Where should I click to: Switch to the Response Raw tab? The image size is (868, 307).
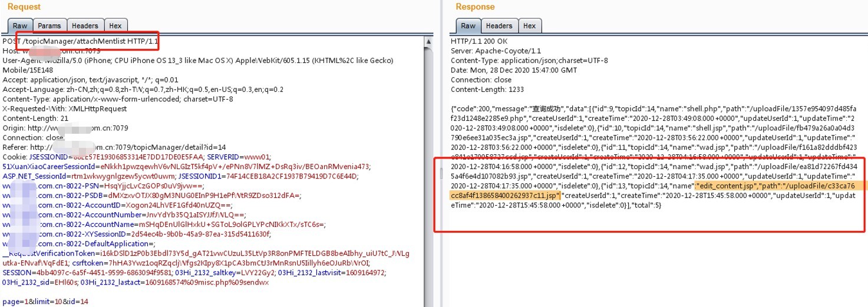tap(468, 25)
